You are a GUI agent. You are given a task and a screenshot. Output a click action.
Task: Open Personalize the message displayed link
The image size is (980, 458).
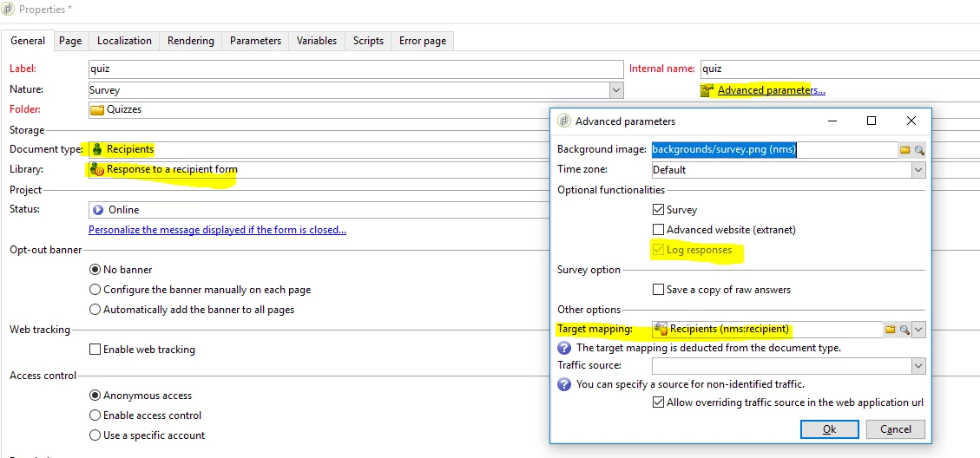(x=218, y=229)
